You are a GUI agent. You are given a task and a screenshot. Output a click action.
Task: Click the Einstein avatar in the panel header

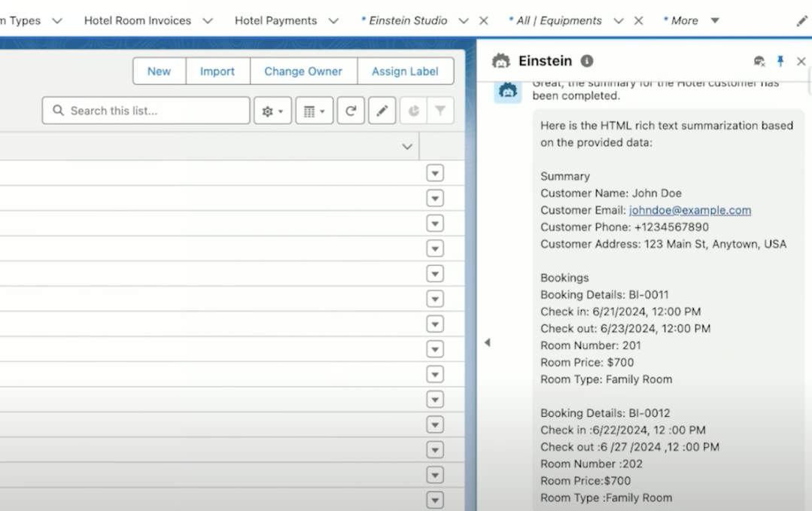coord(500,61)
